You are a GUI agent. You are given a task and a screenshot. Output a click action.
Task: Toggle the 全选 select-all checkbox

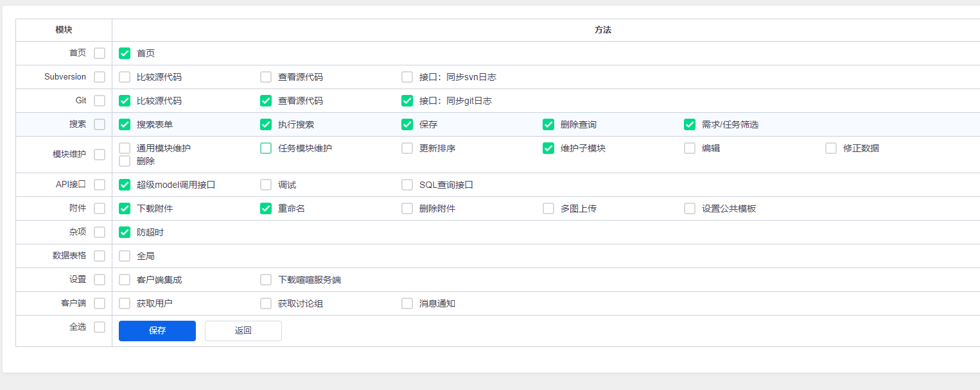(x=100, y=327)
